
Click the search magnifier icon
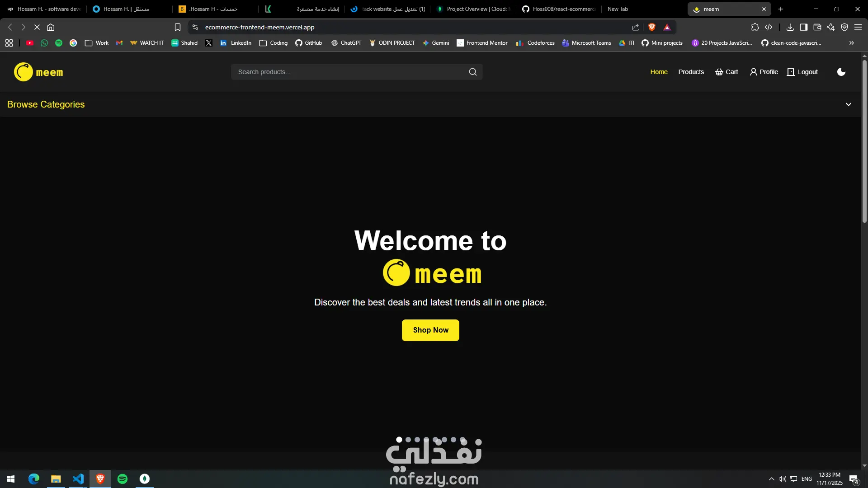coord(473,72)
